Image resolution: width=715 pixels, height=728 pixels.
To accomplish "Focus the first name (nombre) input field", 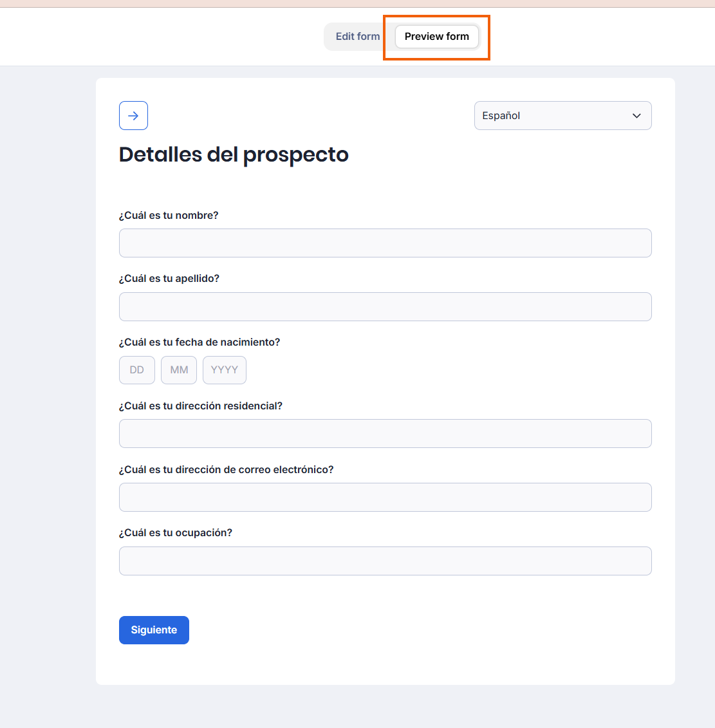I will [x=385, y=243].
